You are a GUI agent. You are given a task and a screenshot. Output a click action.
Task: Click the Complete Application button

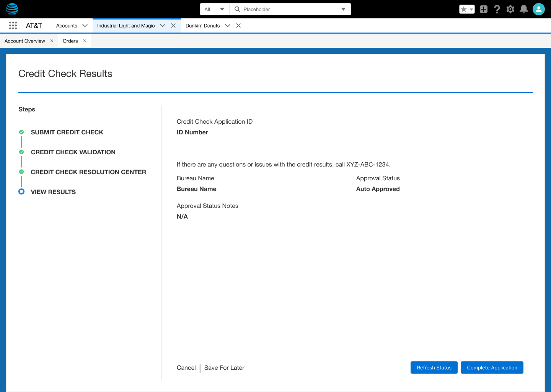point(492,367)
